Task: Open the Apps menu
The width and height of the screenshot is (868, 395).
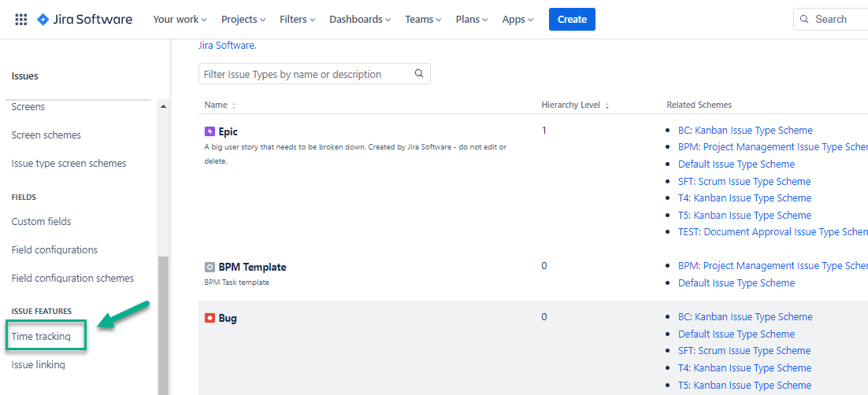Action: pyautogui.click(x=517, y=20)
